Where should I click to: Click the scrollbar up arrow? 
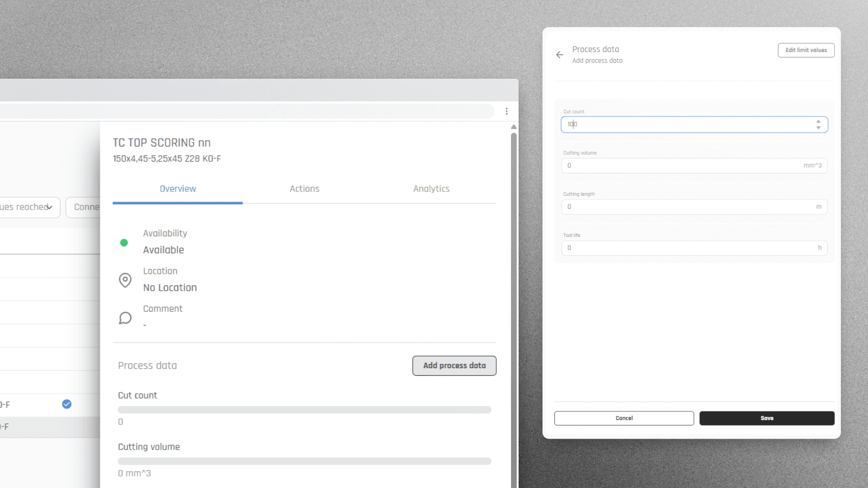(514, 127)
